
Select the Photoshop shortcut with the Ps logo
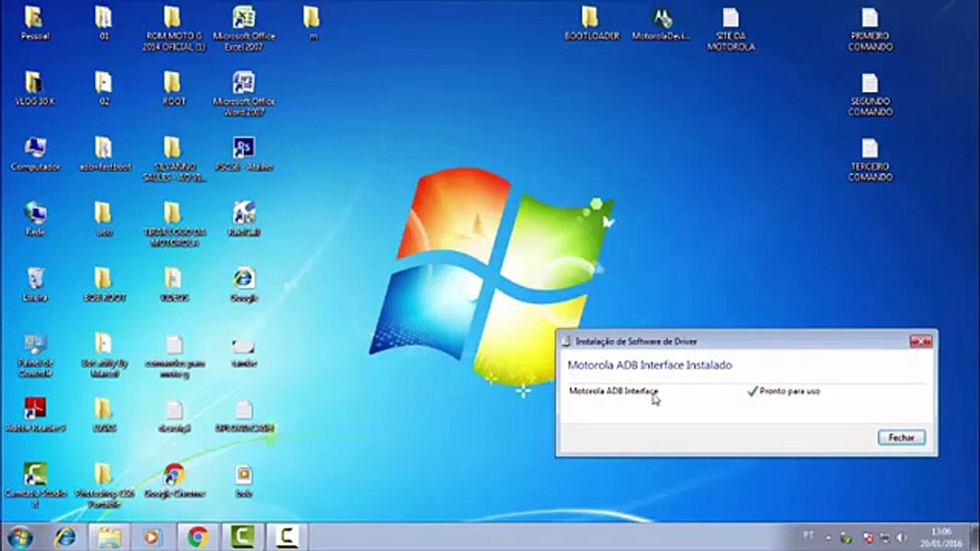click(x=243, y=155)
